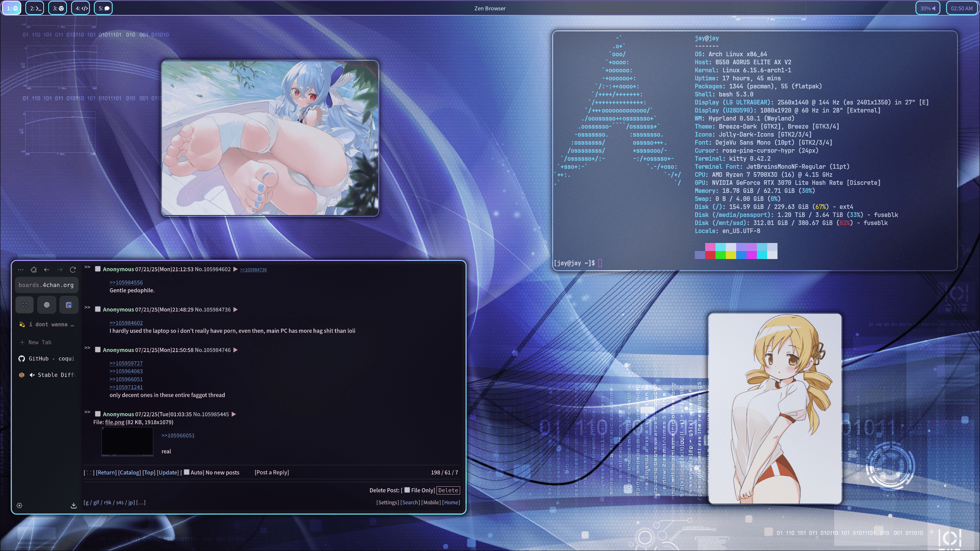980x551 pixels.
Task: Tick checkbox of post No.105984602
Action: [98, 269]
